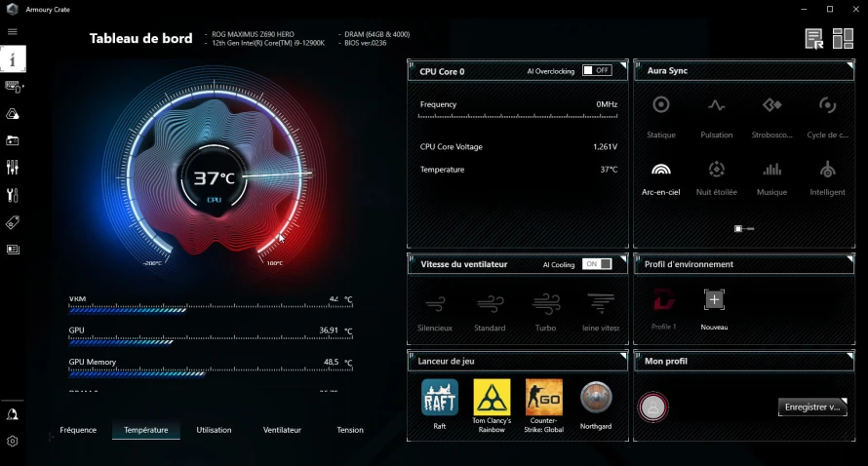Image resolution: width=868 pixels, height=466 pixels.
Task: Set fan speed to Turbo
Action: point(546,312)
